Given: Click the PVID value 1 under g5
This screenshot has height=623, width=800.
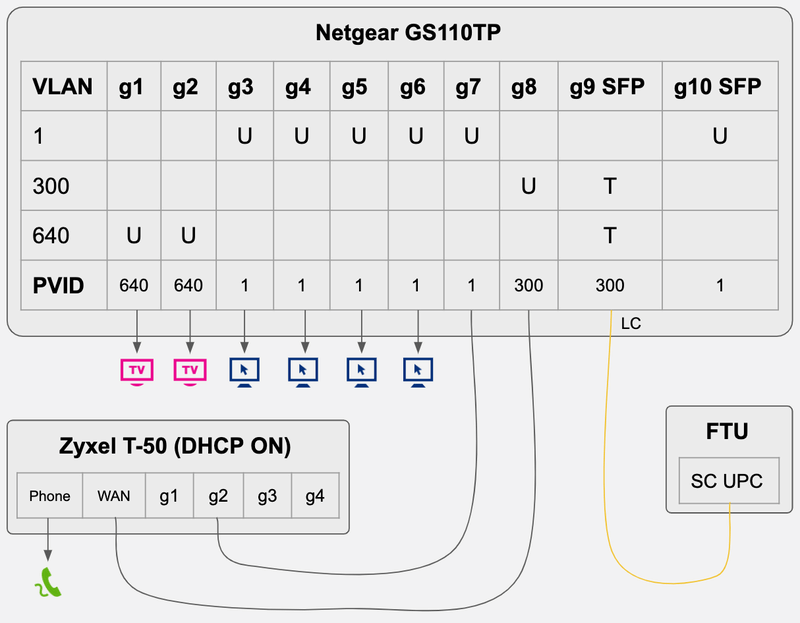Looking at the screenshot, I should click(359, 285).
